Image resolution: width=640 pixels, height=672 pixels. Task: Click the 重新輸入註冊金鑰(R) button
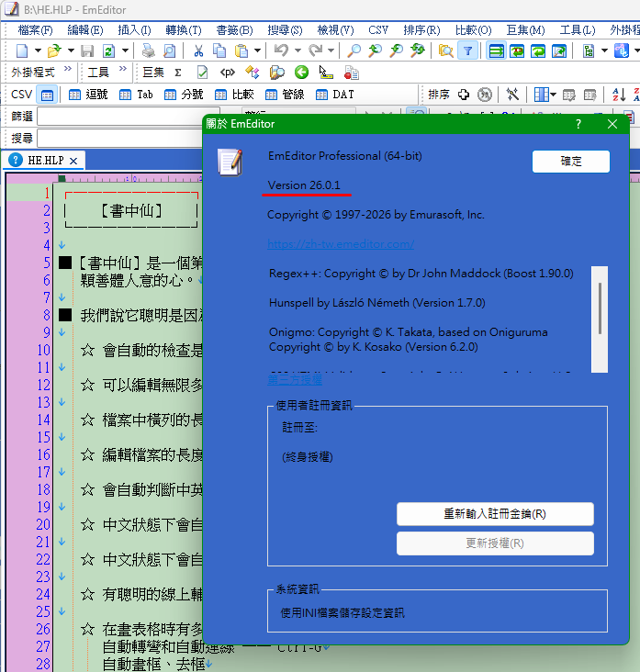[x=495, y=514]
